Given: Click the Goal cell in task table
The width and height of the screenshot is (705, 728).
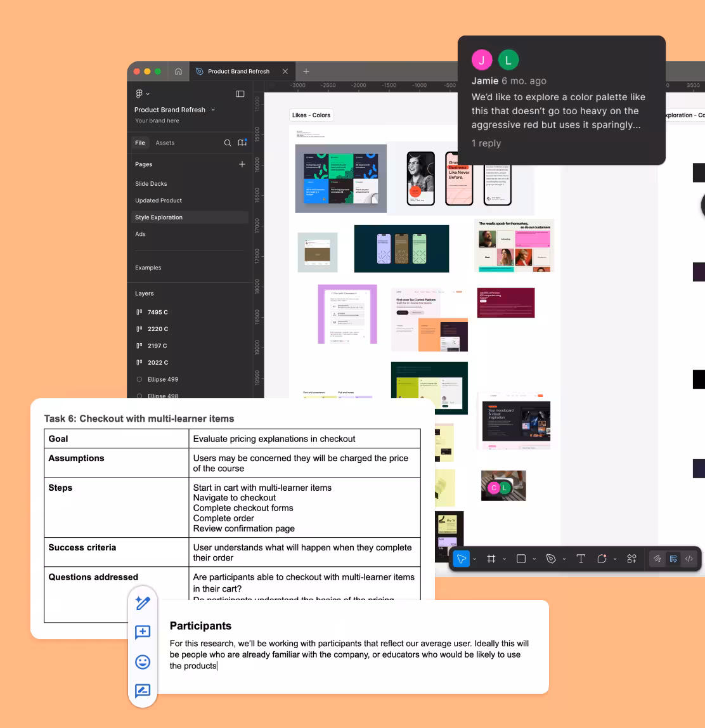Looking at the screenshot, I should [117, 439].
